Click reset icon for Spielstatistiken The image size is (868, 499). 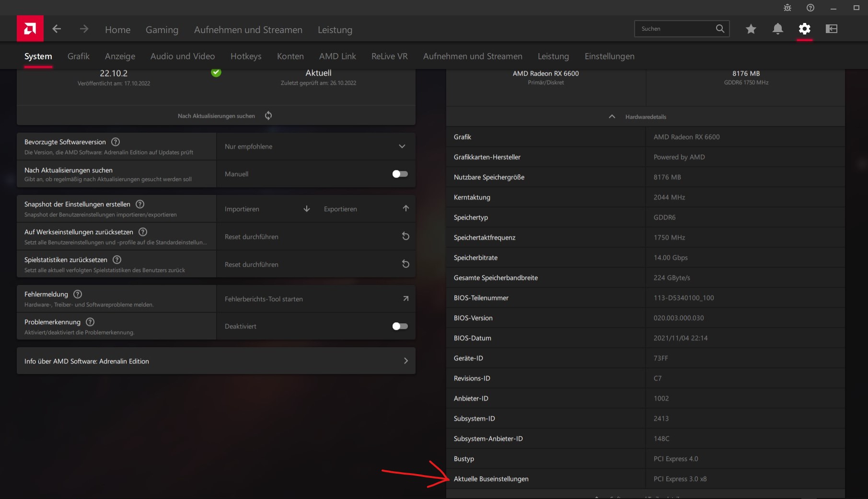pos(405,264)
